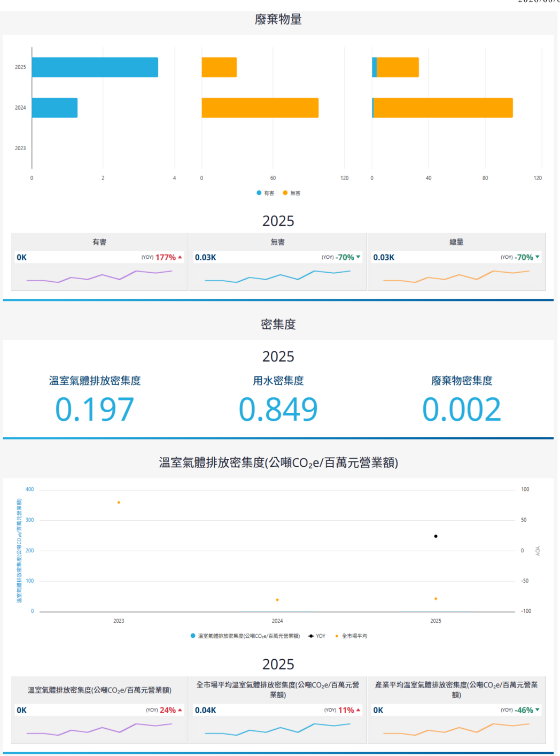Select the 2025 orange 無害 bar in the middle chart

[x=219, y=67]
